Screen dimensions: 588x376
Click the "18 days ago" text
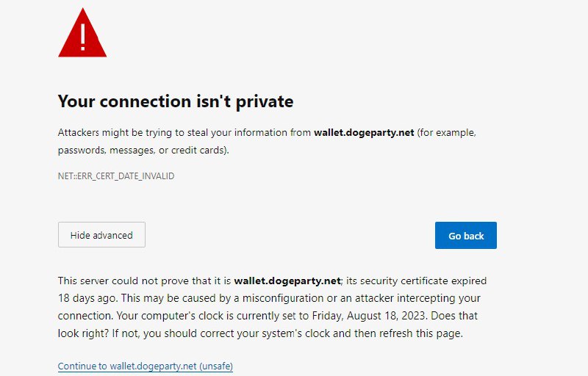(x=87, y=298)
